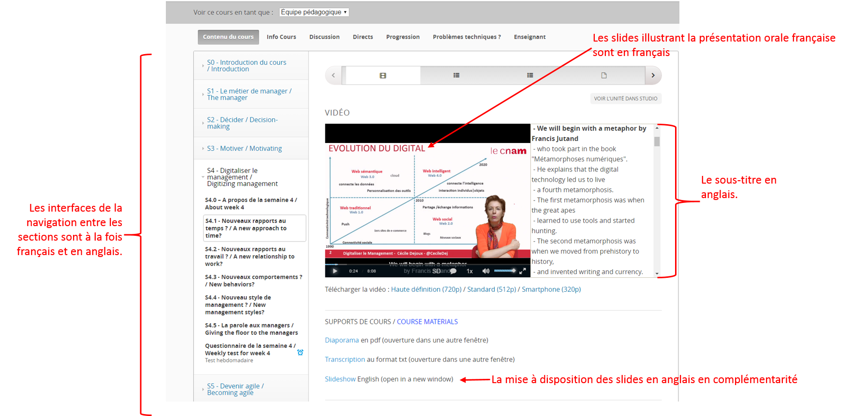This screenshot has width=868, height=416.
Task: Seek on the video progress bar
Action: coord(427,264)
